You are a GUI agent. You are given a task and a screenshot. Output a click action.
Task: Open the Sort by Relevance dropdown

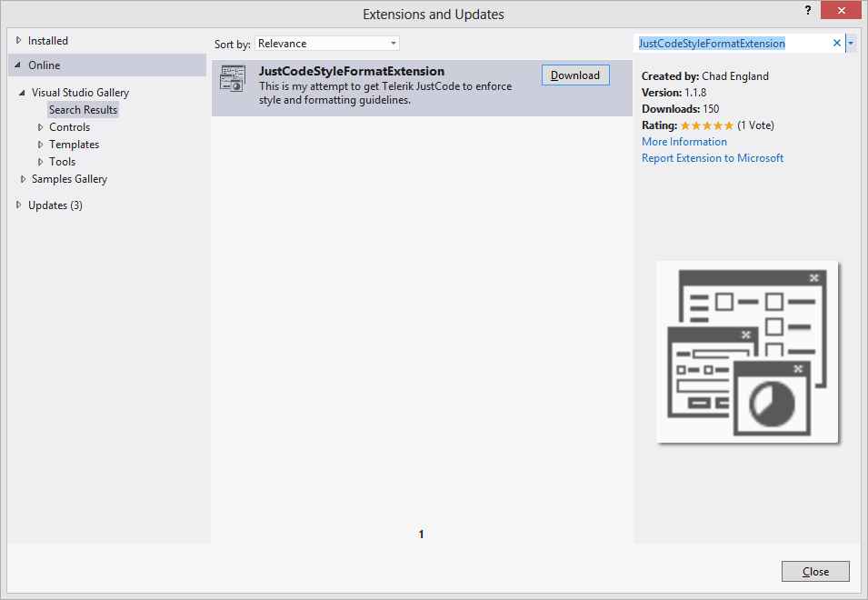coord(326,43)
